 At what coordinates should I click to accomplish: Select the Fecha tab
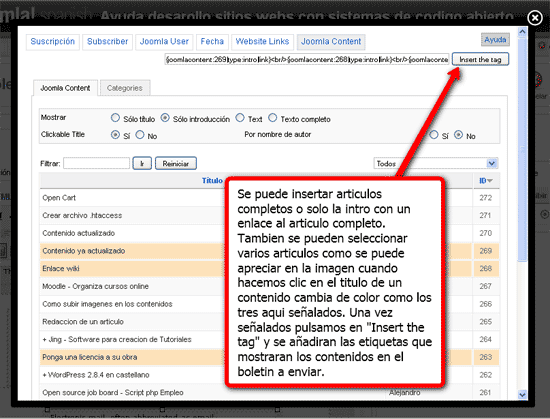pyautogui.click(x=212, y=42)
